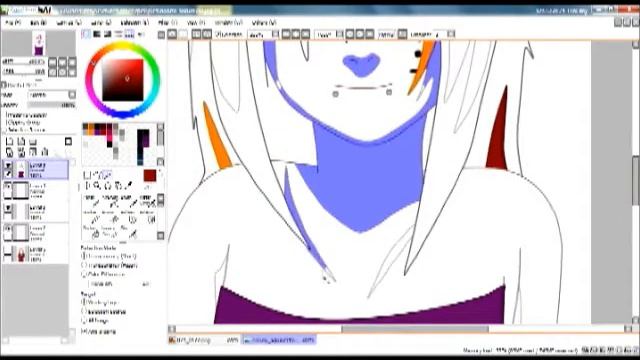
Task: Choose the Binary pen tool
Action: pos(109,233)
